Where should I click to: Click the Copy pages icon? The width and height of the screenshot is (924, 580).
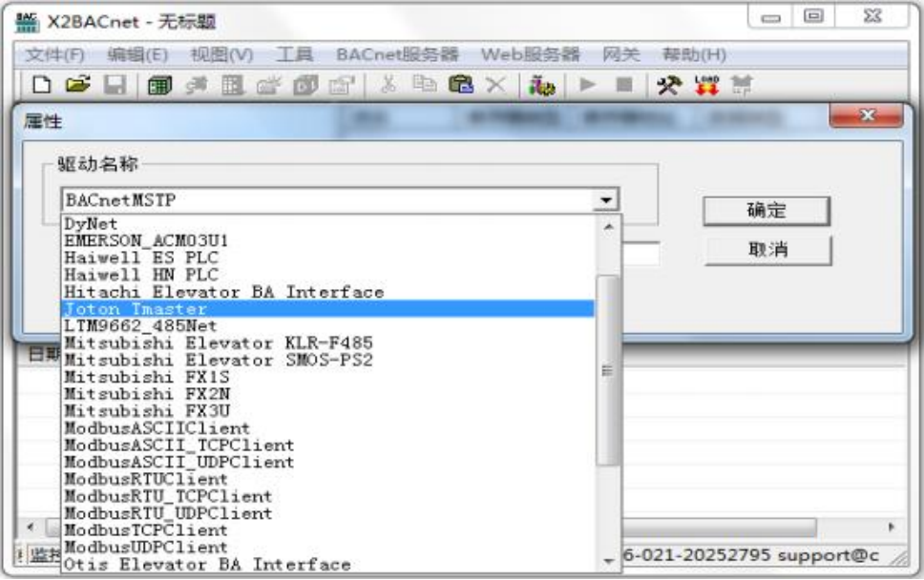[424, 86]
